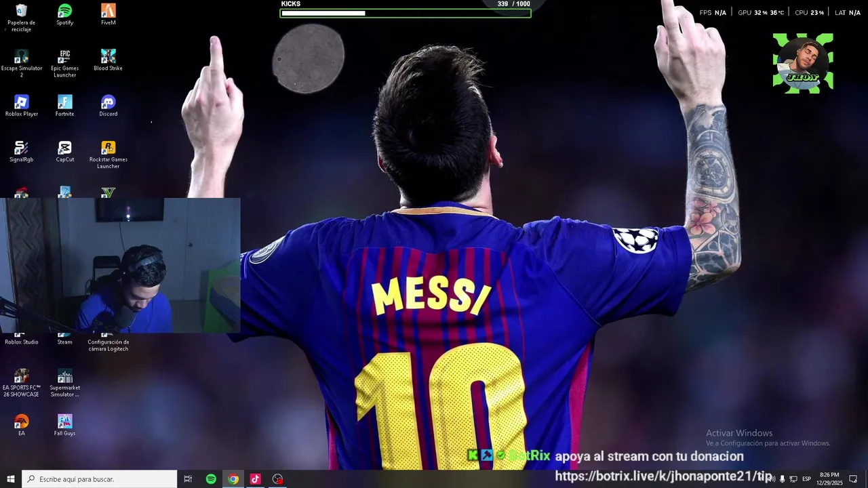This screenshot has height=488, width=868.
Task: Click the webcam feed overlay
Action: (120, 266)
